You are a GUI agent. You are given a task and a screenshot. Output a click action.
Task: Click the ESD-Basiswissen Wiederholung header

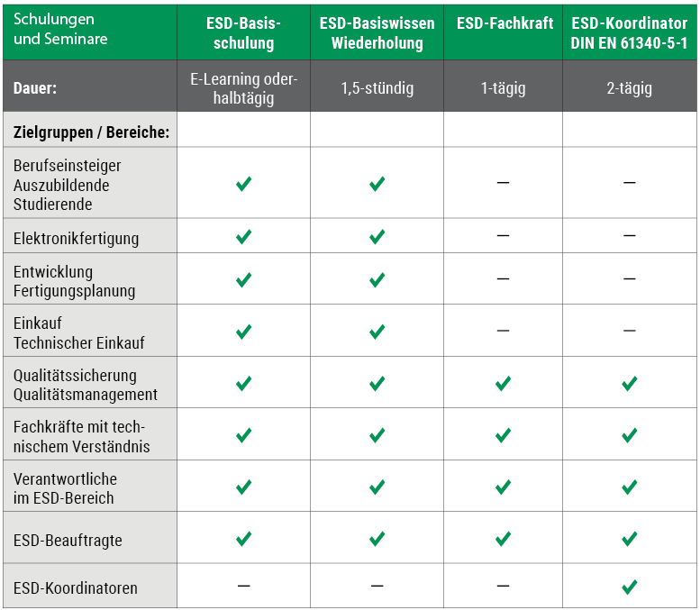[x=377, y=32]
